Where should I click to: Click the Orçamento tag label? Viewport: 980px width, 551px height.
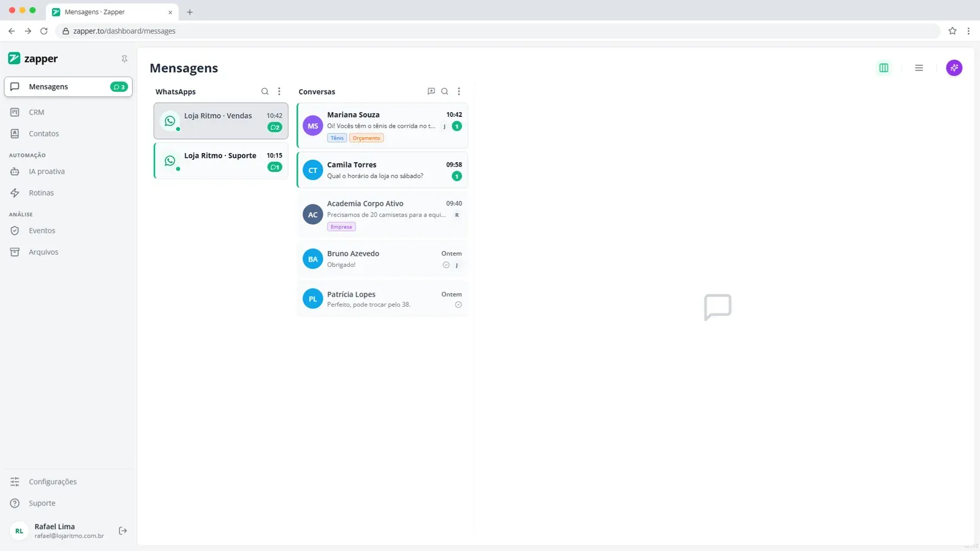tap(366, 138)
